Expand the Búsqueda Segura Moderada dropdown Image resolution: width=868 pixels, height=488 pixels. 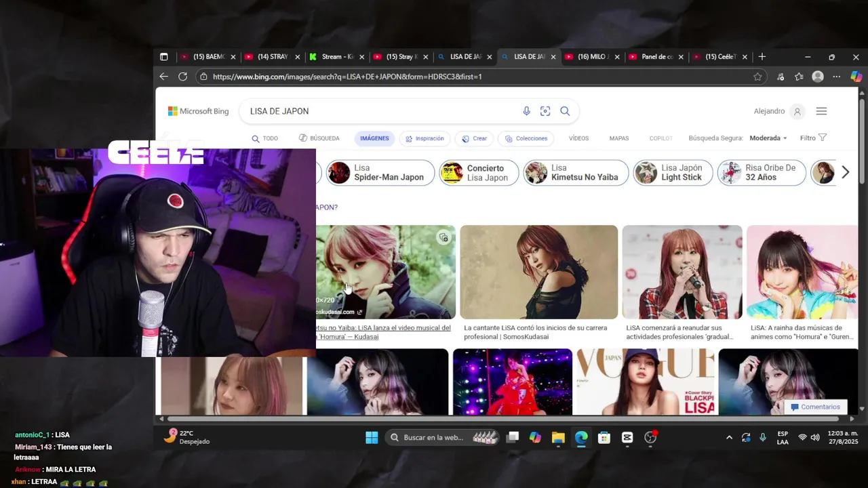(768, 138)
